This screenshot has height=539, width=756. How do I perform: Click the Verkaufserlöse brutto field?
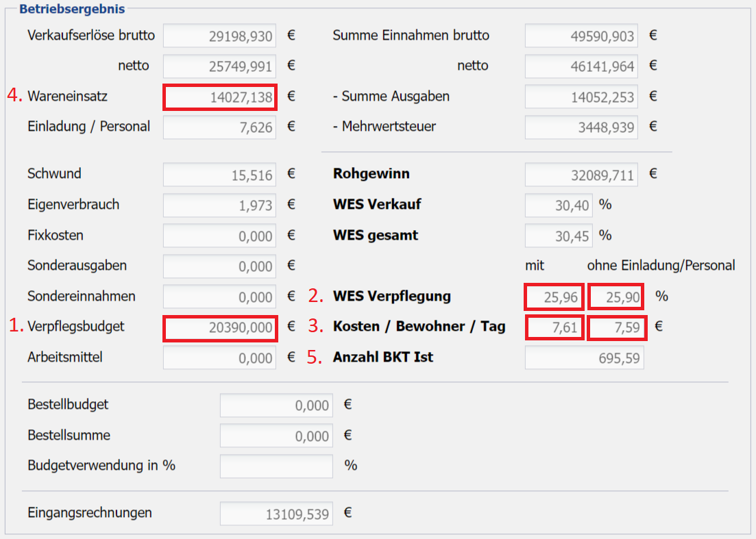point(219,36)
